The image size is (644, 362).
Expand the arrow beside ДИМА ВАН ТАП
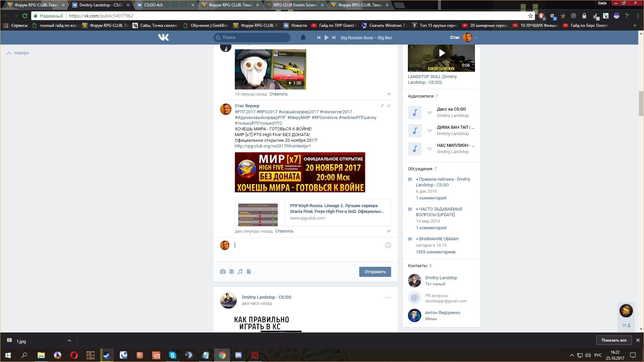pos(429,131)
